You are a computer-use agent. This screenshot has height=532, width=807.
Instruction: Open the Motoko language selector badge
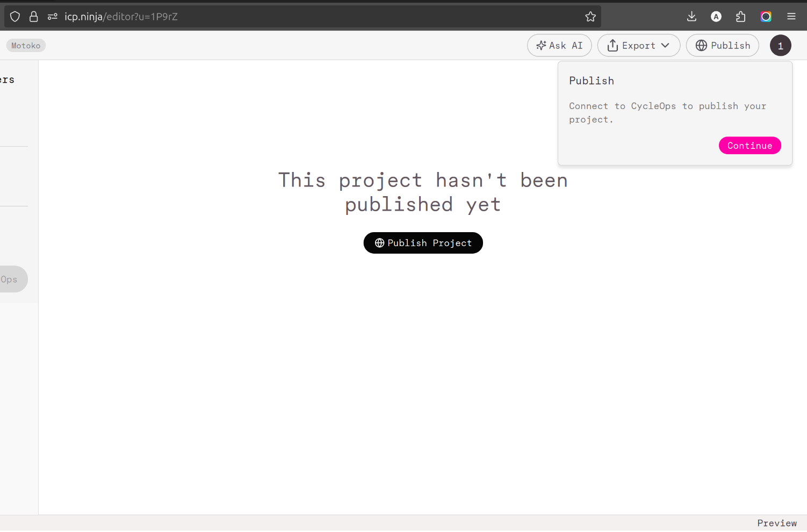(x=25, y=45)
